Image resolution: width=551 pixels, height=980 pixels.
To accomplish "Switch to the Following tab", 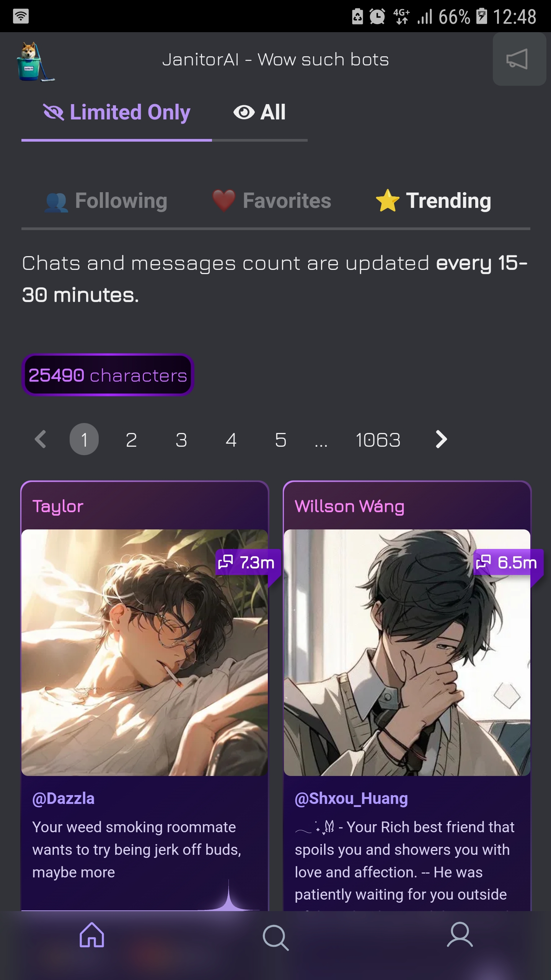I will (x=106, y=201).
